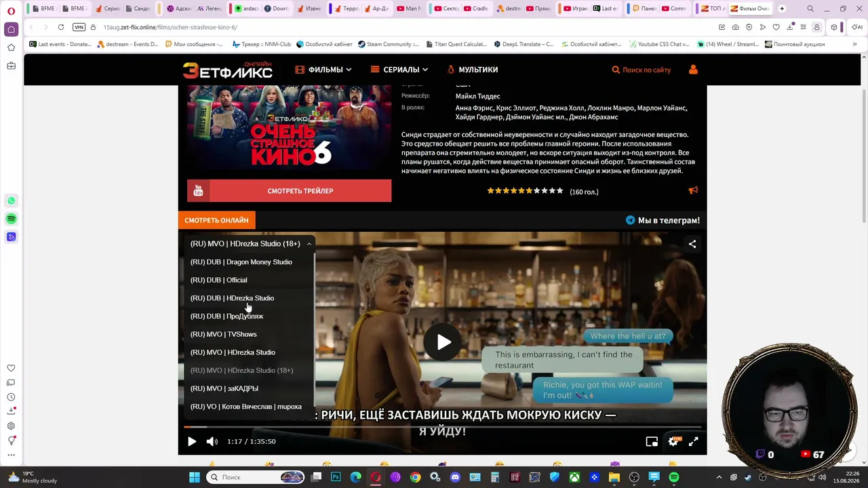Show hidden system tray icons

(x=719, y=477)
